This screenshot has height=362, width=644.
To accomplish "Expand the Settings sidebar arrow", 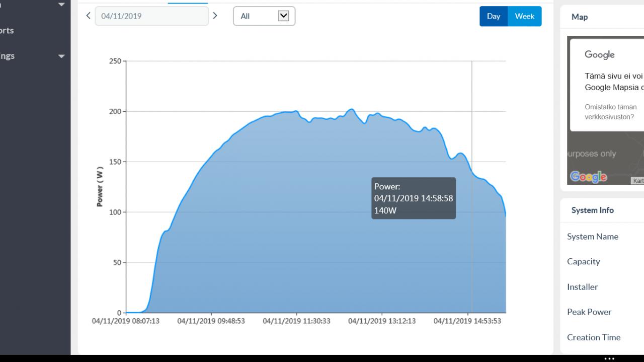I will [x=61, y=56].
